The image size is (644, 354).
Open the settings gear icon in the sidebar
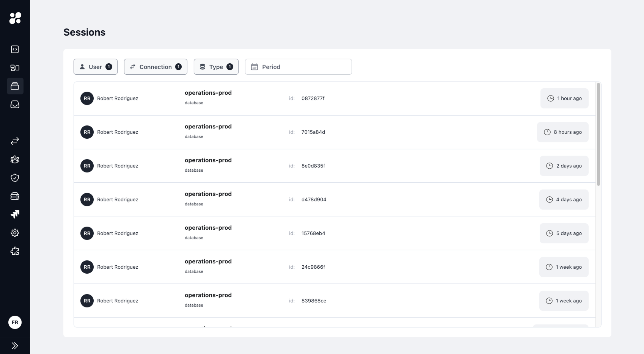[x=15, y=233]
